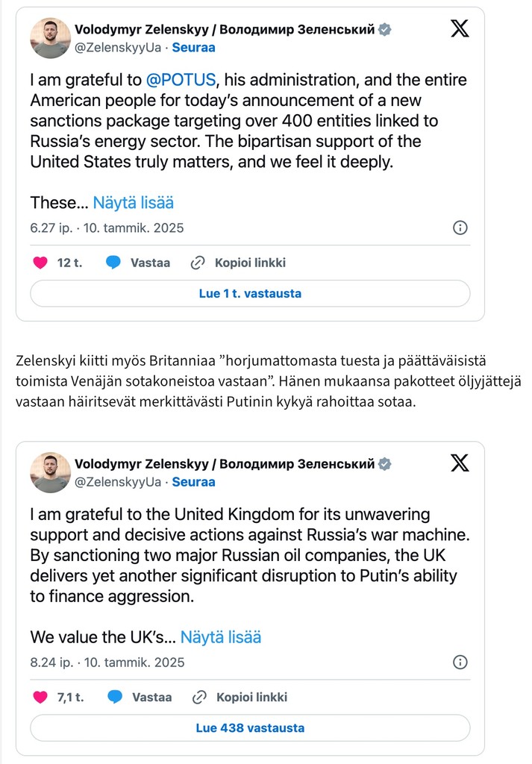Open Zelenskyy profile photo in second tweet
532x764 pixels.
51,472
